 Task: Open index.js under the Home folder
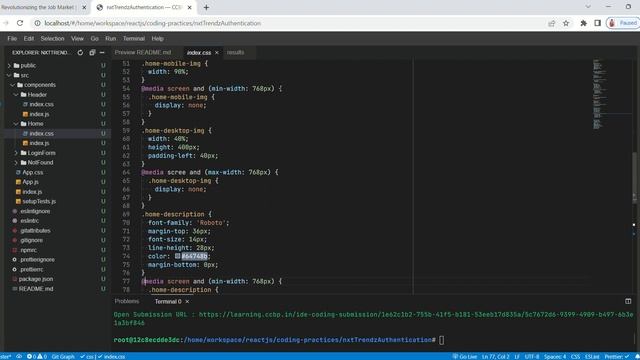(x=39, y=143)
